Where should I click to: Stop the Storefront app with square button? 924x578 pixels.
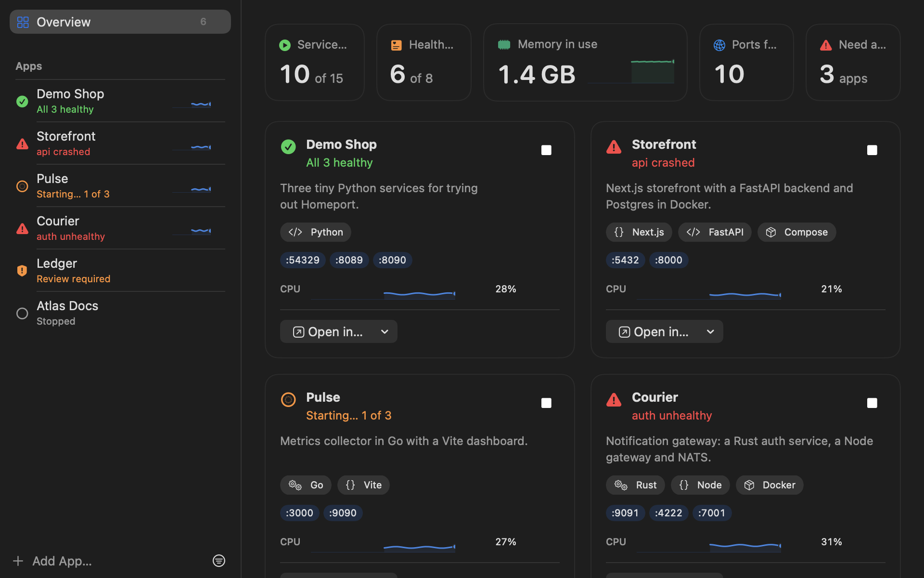(x=872, y=150)
